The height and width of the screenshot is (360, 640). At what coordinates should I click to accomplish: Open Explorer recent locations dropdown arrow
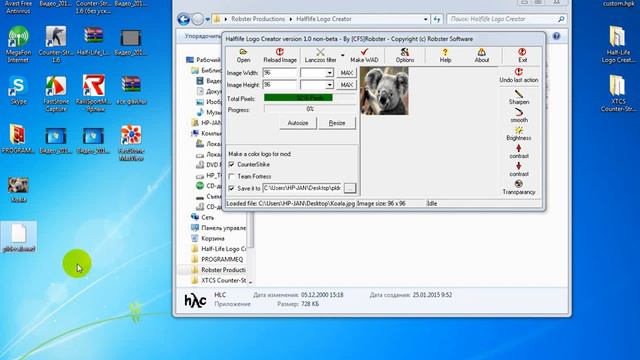point(208,19)
